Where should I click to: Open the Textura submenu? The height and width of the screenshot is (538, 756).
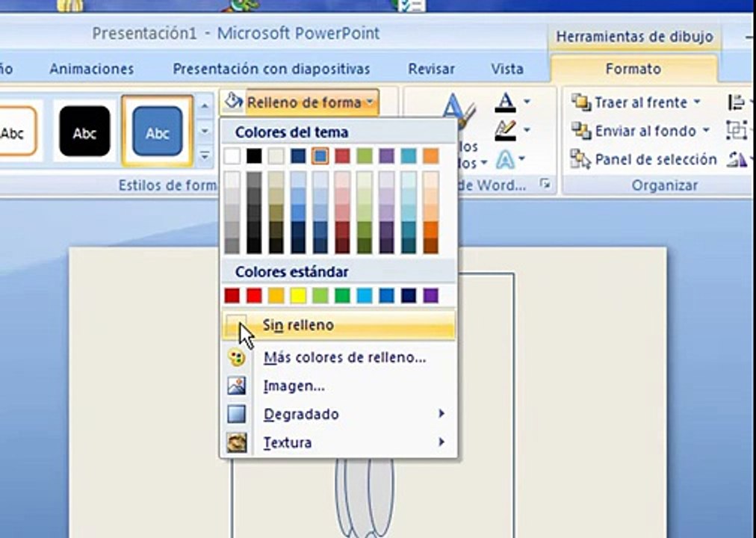click(x=338, y=442)
